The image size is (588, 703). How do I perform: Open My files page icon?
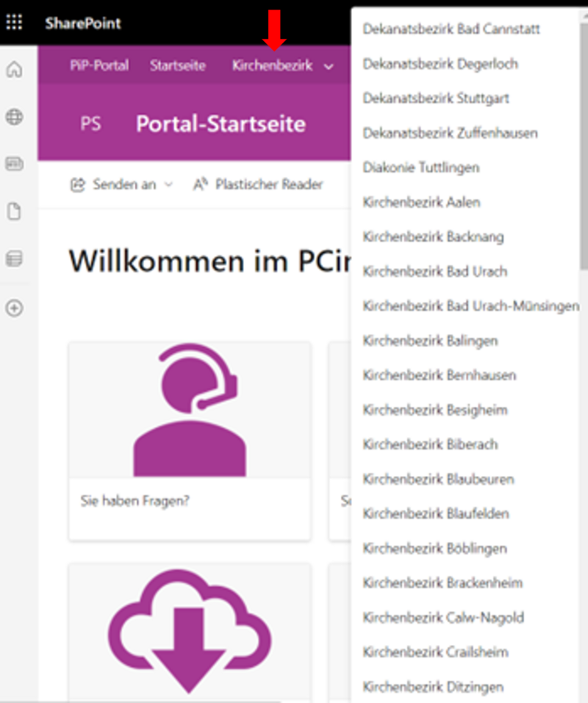[x=15, y=211]
